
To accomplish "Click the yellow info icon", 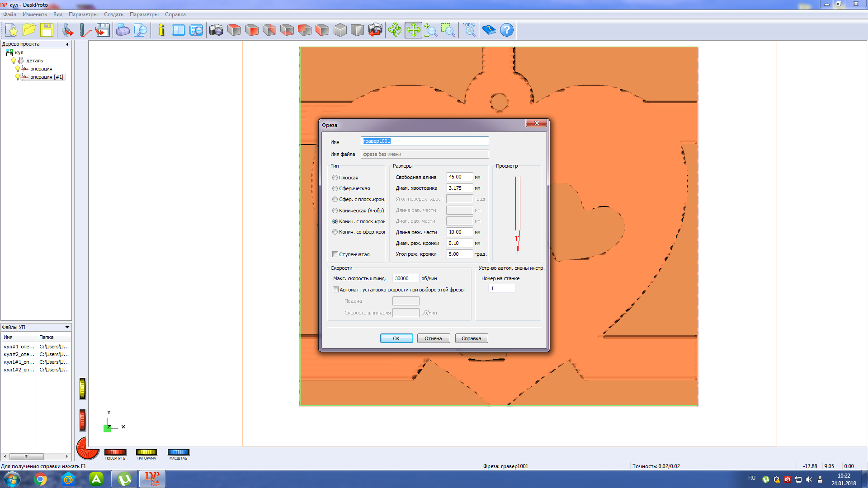I will pyautogui.click(x=161, y=30).
